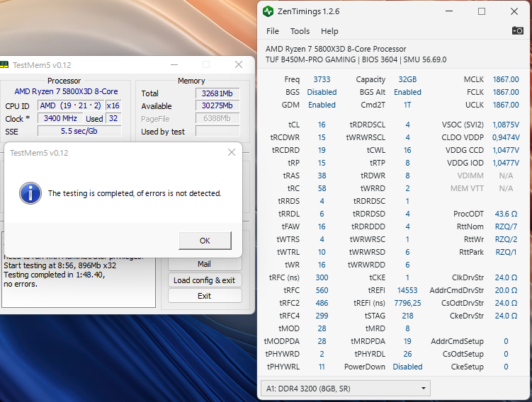Viewport: 532px width, 402px height.
Task: Click the tRC value 58
Action: click(x=322, y=188)
